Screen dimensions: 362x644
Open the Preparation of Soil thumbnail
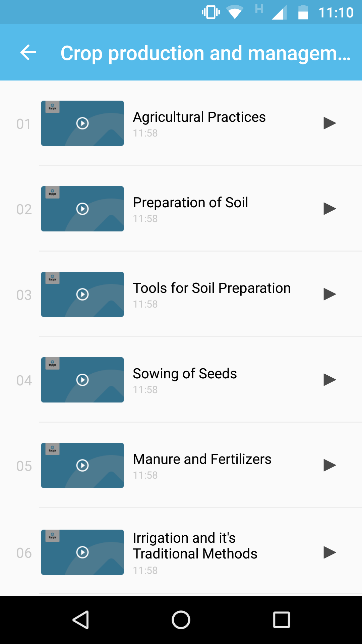pos(82,209)
